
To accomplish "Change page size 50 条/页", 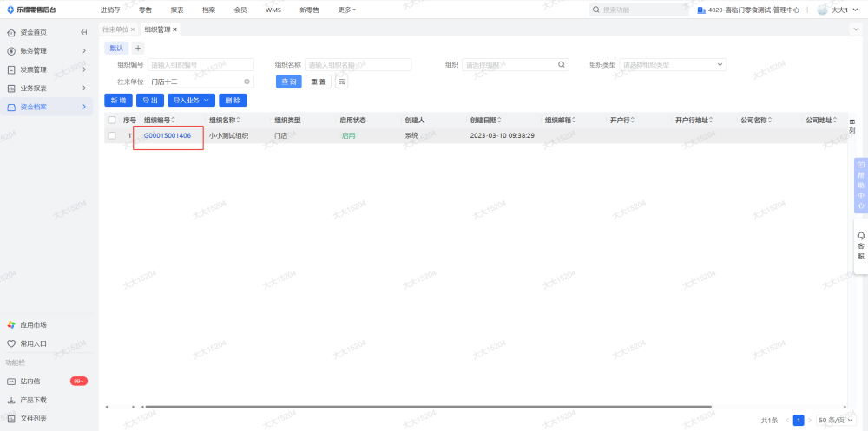I will click(836, 421).
